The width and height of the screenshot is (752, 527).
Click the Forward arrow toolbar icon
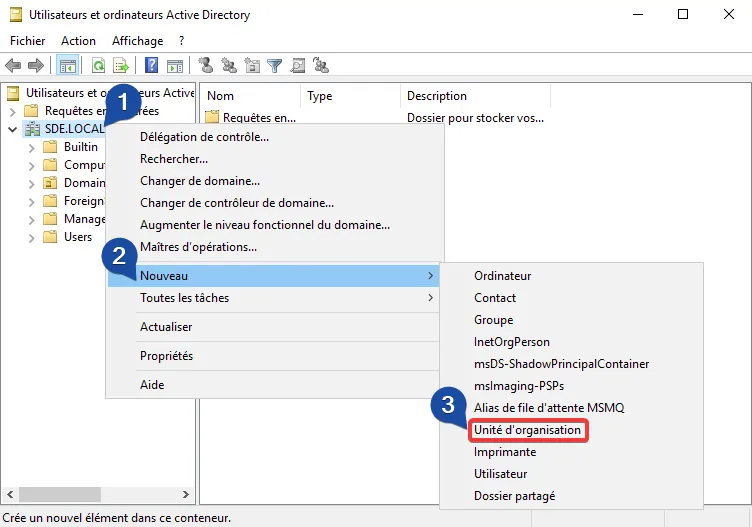coord(35,66)
